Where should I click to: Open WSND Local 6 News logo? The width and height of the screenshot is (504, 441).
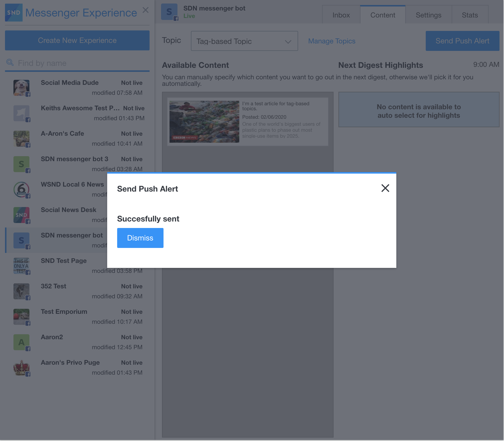(21, 190)
